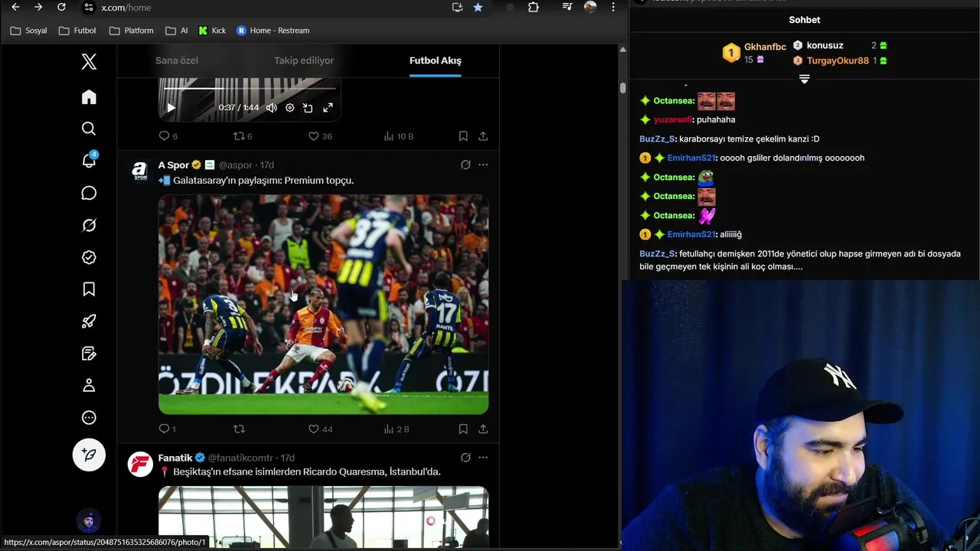Click the white compose post button

[89, 455]
